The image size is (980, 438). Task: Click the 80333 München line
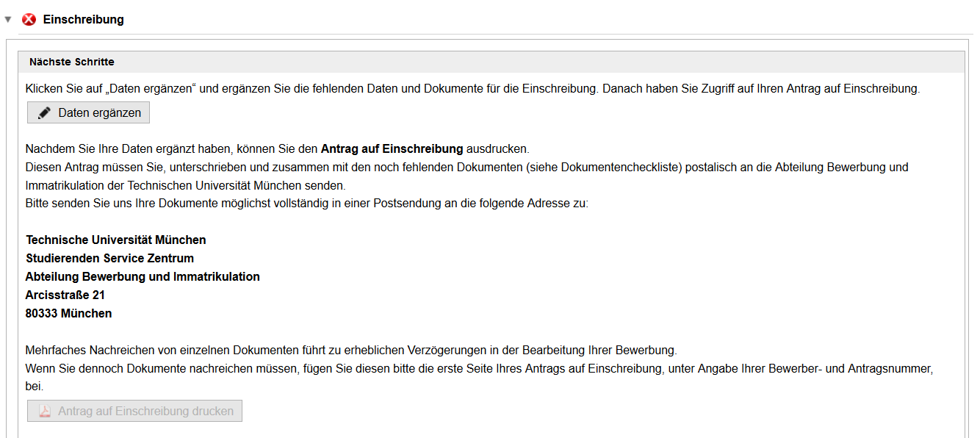(x=69, y=314)
